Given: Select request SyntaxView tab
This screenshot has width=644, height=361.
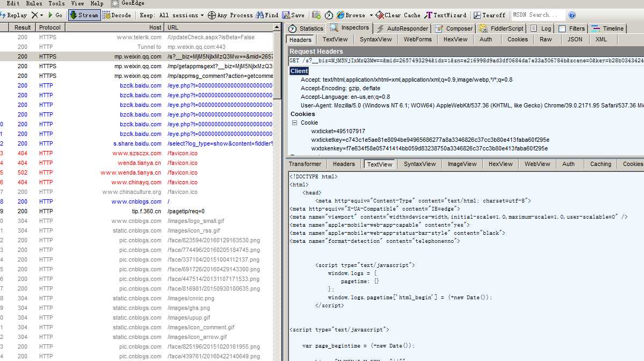Looking at the screenshot, I should pos(375,39).
